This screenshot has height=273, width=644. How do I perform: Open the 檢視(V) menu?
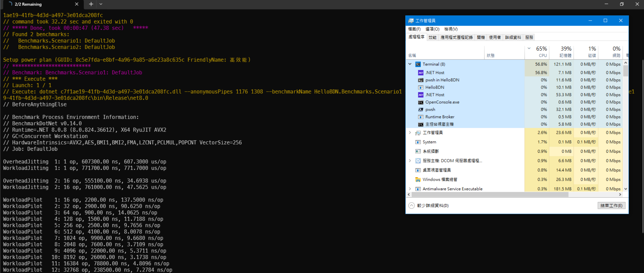tap(451, 29)
